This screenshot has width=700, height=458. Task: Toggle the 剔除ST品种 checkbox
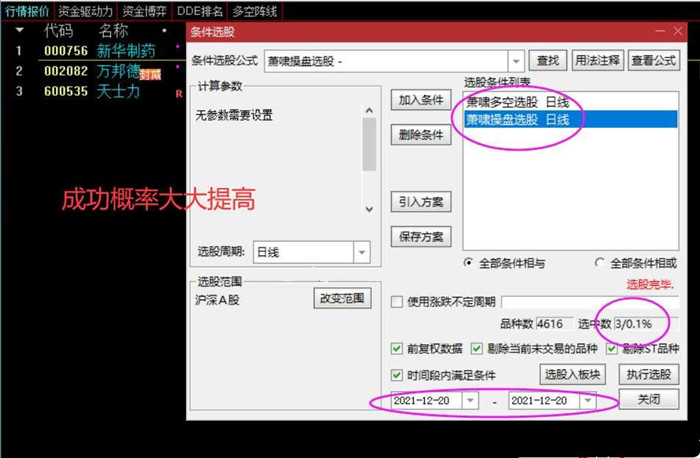[611, 349]
